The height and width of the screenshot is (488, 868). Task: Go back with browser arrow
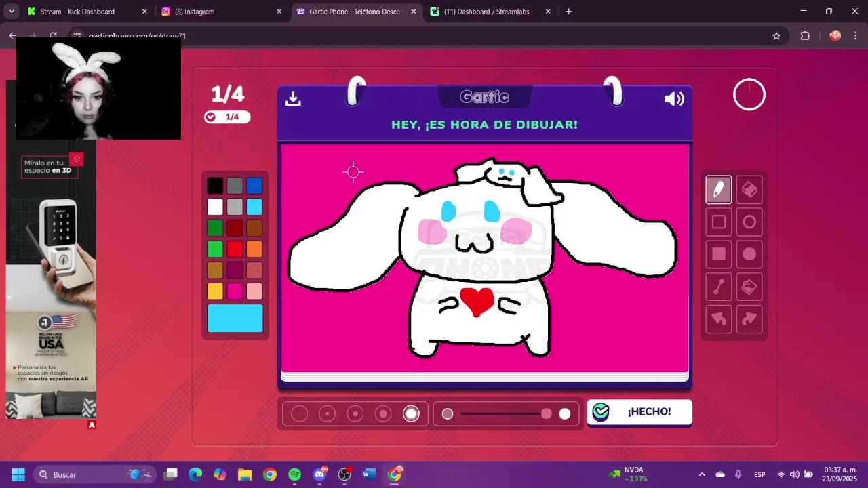point(12,36)
